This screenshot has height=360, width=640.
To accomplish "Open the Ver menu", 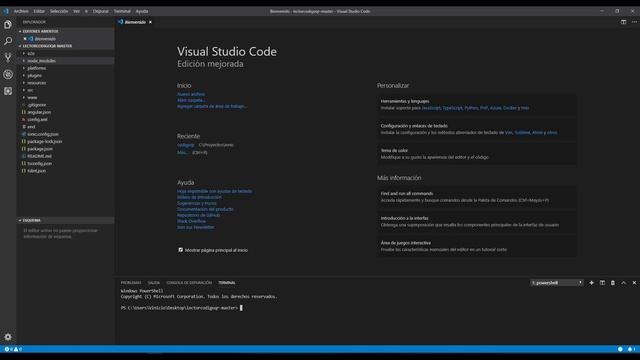I will coord(76,11).
